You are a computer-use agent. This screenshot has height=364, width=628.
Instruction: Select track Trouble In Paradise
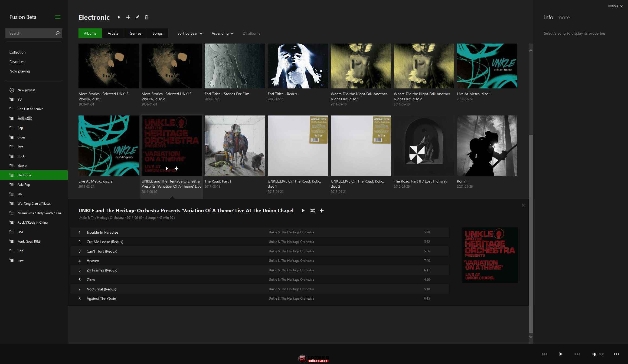(x=260, y=232)
